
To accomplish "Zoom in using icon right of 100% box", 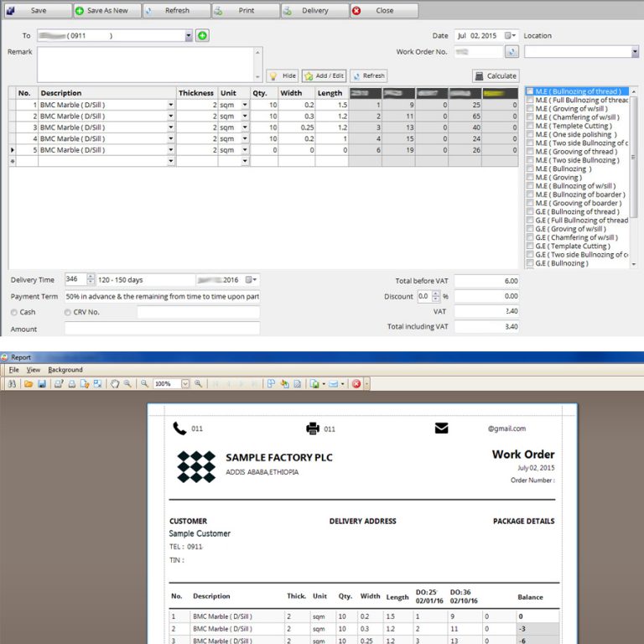I will click(199, 383).
